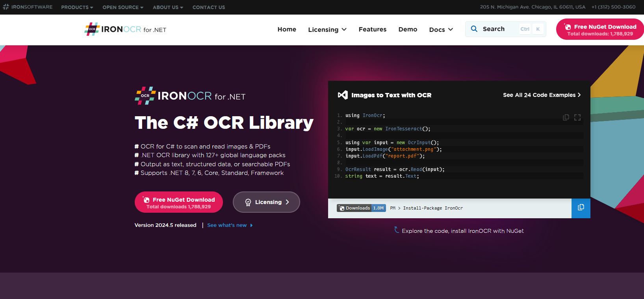Image resolution: width=644 pixels, height=299 pixels.
Task: Click the Downloads 1.8M NuGet badge
Action: (361, 208)
